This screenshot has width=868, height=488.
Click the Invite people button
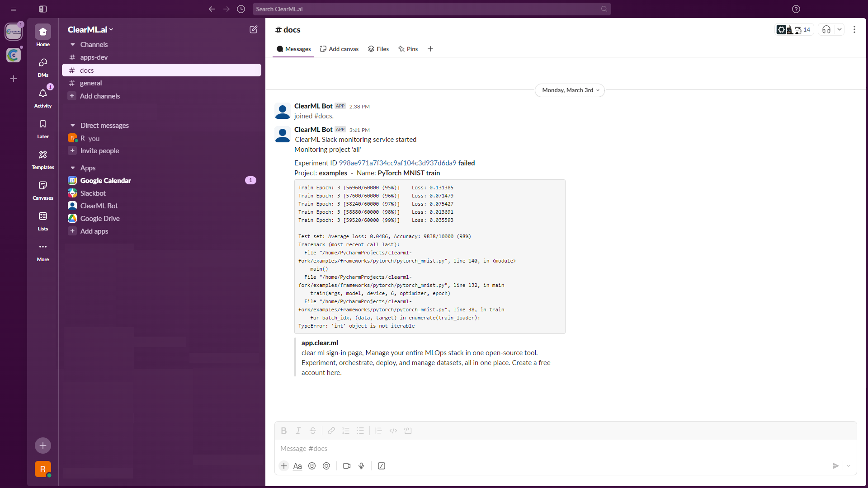coord(99,150)
